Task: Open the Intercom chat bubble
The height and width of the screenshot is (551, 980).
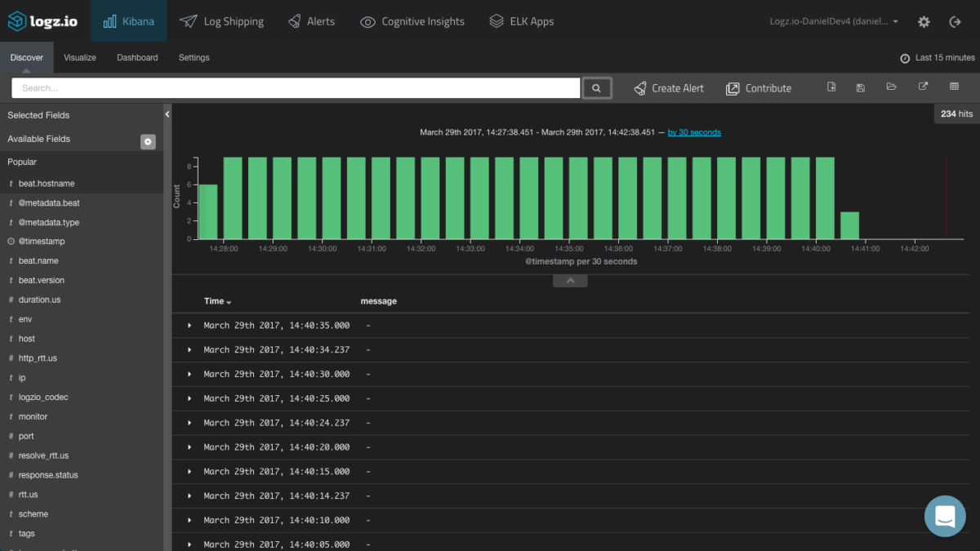Action: [x=945, y=516]
